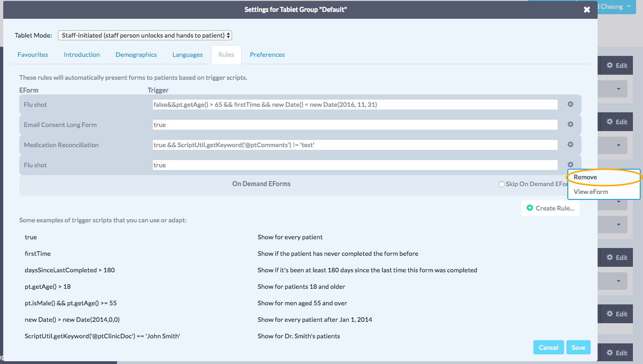The image size is (643, 364).
Task: Open the Tablet Mode dropdown
Action: (x=145, y=35)
